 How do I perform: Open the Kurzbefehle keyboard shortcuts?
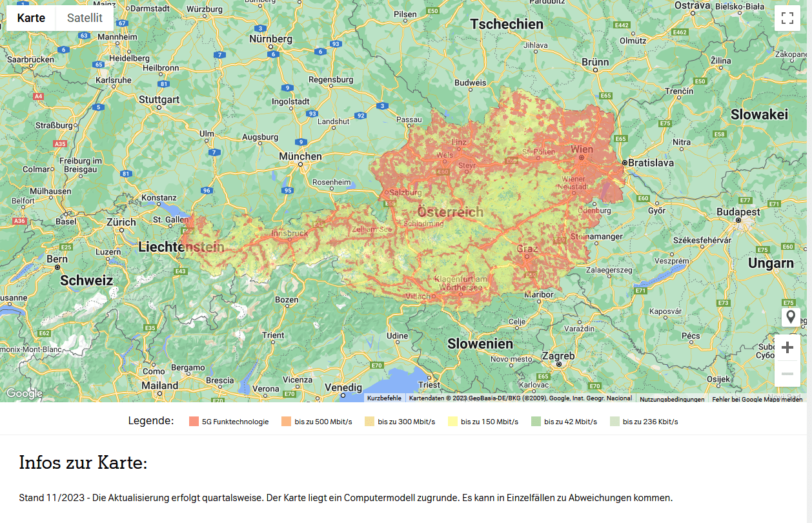pyautogui.click(x=384, y=398)
